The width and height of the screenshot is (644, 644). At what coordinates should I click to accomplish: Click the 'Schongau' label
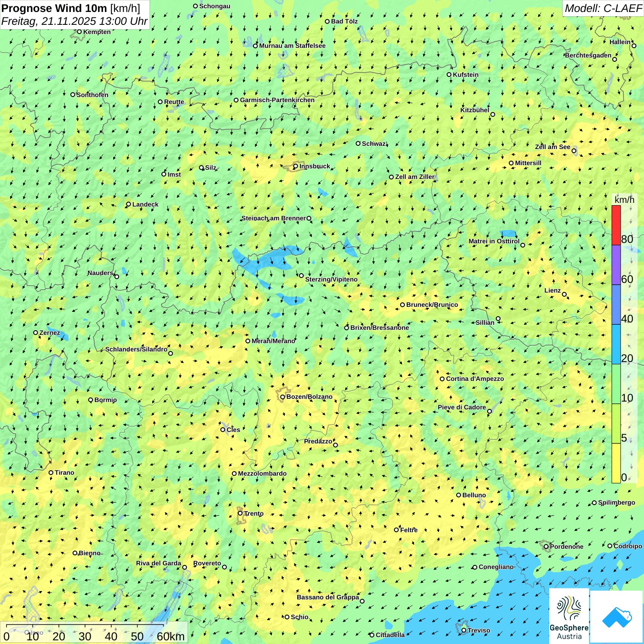point(215,6)
